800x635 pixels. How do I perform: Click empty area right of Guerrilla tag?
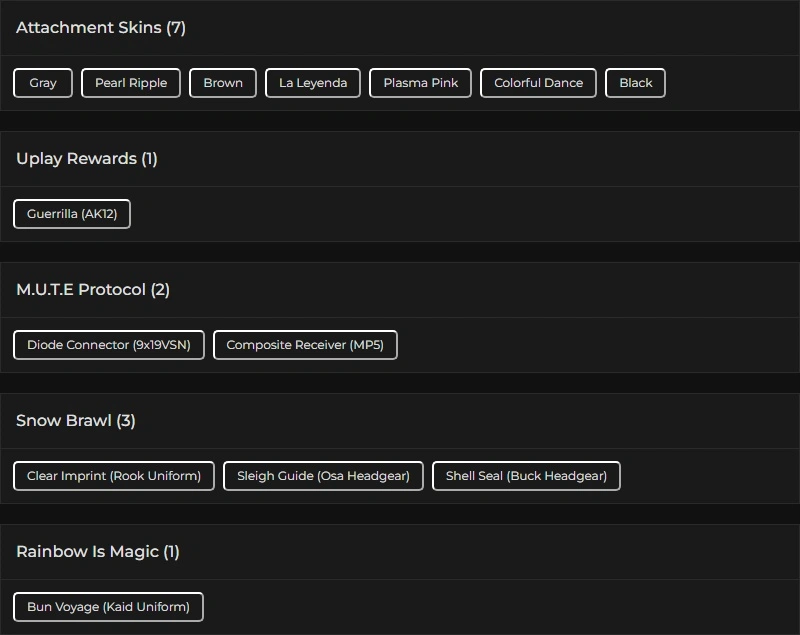[450, 214]
